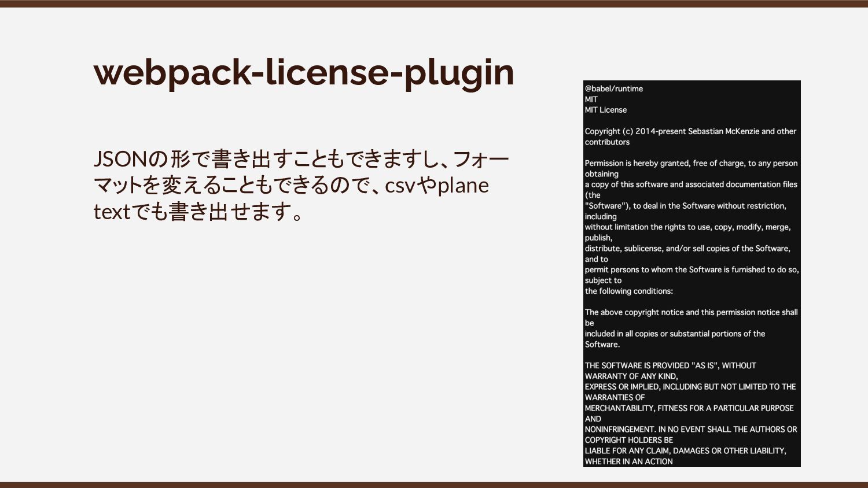Click the webpack-license-plugin slide title
This screenshot has width=868, height=488.
[304, 73]
